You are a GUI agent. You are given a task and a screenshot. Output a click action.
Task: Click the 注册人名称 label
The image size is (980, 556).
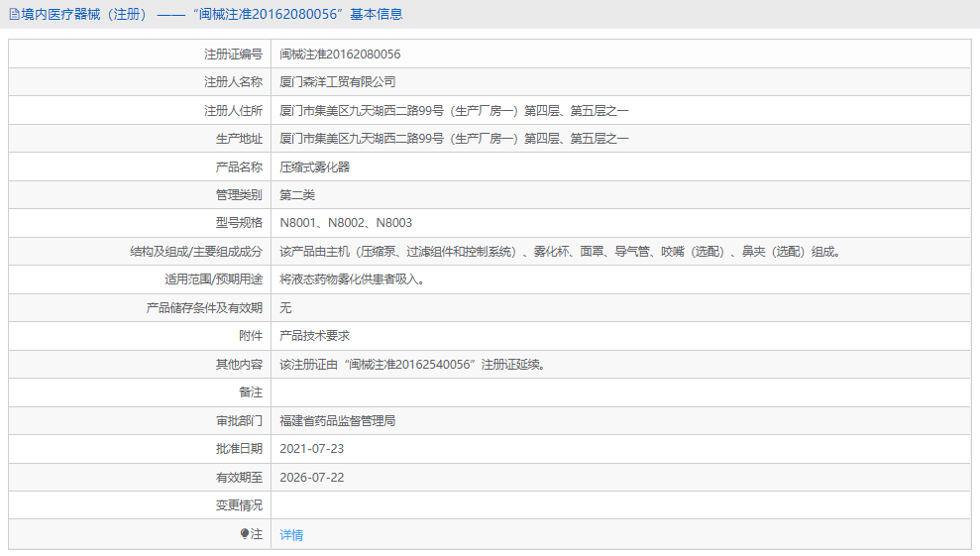(x=233, y=82)
